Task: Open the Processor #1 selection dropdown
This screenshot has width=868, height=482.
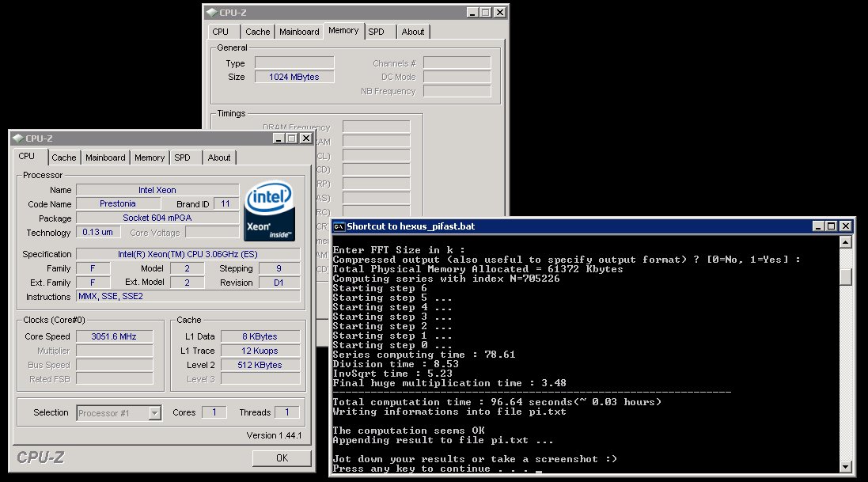Action: click(x=155, y=413)
